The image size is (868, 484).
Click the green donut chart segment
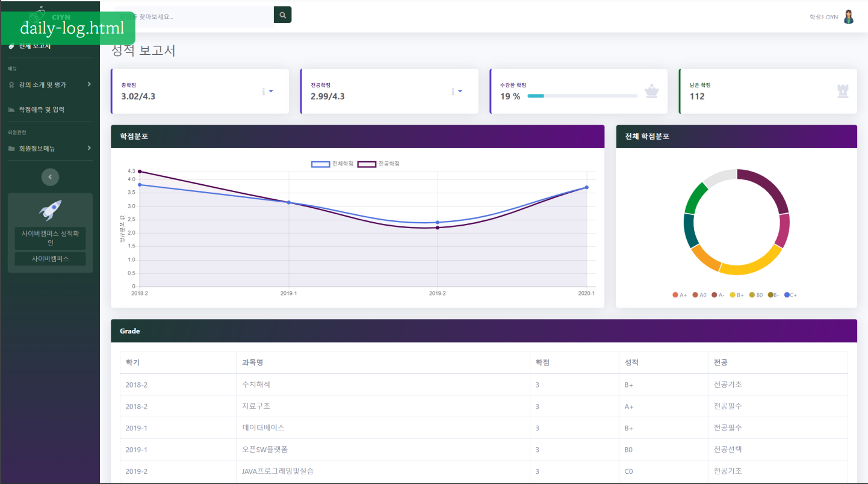[696, 197]
